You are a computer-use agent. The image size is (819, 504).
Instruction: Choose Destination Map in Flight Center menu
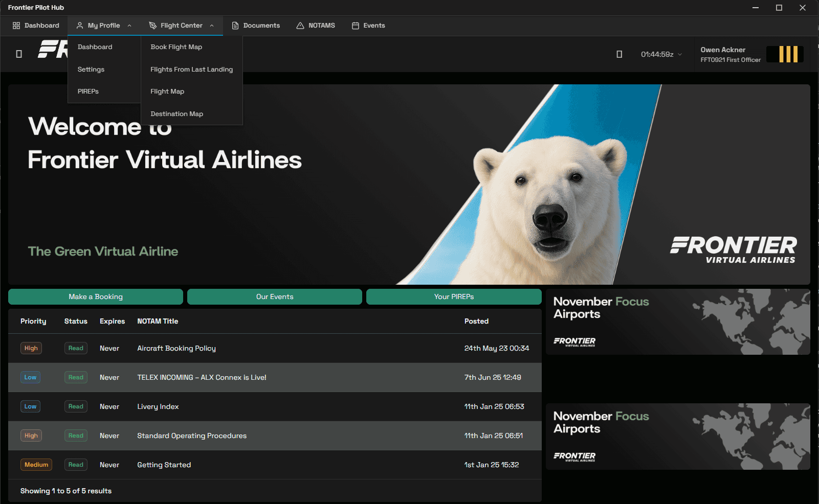[x=176, y=113]
